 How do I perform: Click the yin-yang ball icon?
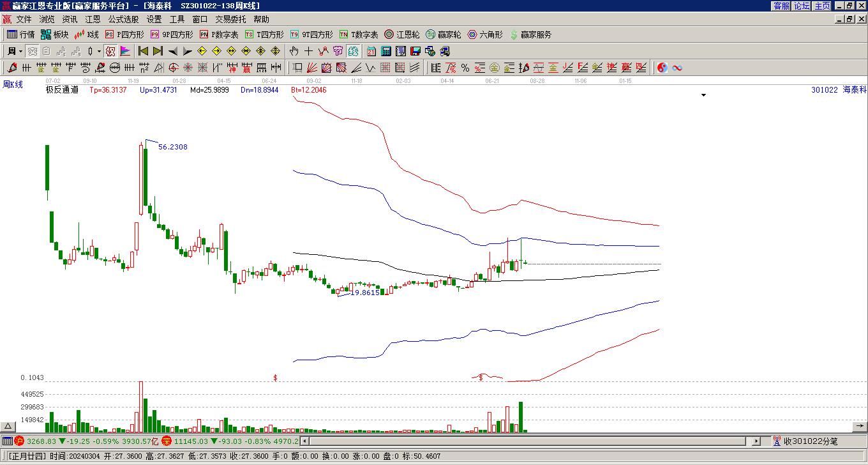[x=662, y=68]
